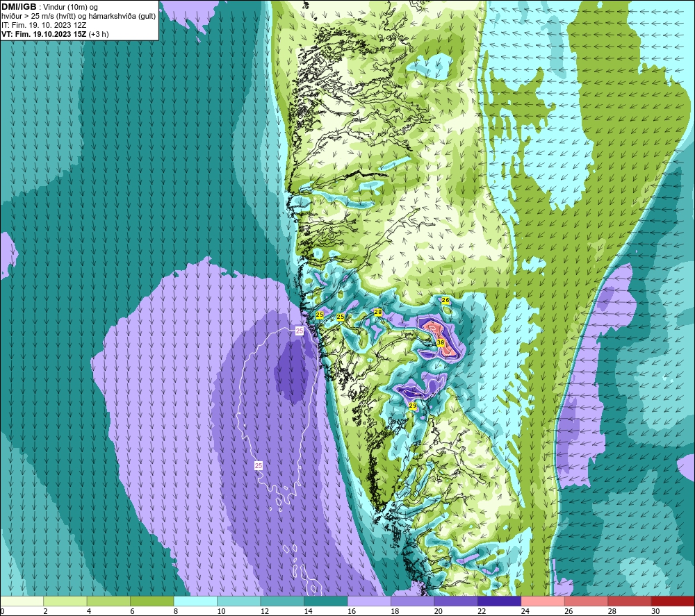Pick the above-30 m/s dark red swatch
Screen dimensions: 695x616
point(673,601)
